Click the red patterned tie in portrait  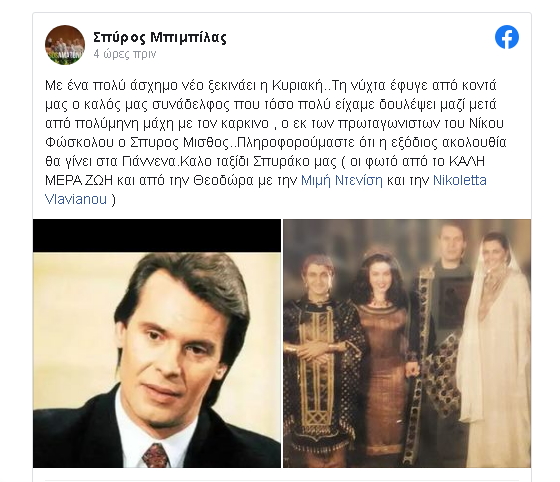click(155, 455)
